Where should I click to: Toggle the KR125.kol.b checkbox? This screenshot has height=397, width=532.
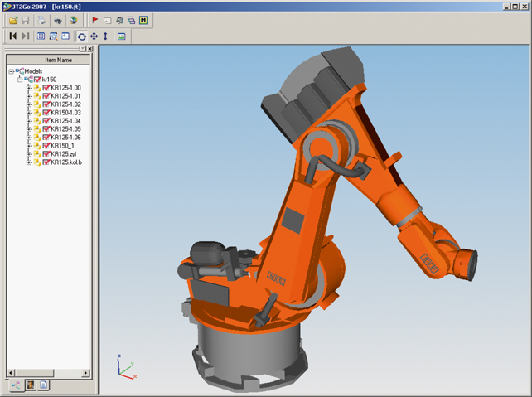tap(46, 162)
